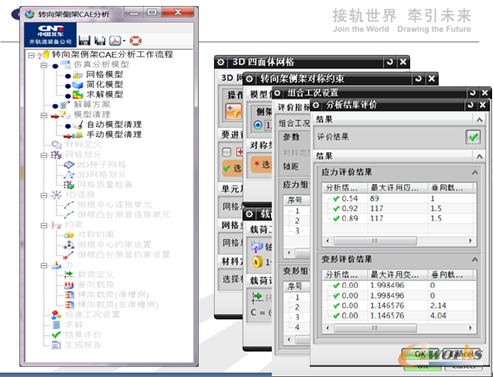This screenshot has height=377, width=493.
Task: Select the 0.89 stress result row
Action: coord(398,219)
